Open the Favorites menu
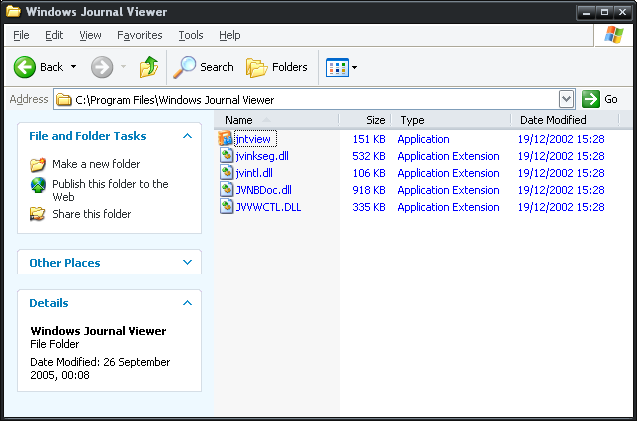Image resolution: width=637 pixels, height=421 pixels. tap(140, 35)
